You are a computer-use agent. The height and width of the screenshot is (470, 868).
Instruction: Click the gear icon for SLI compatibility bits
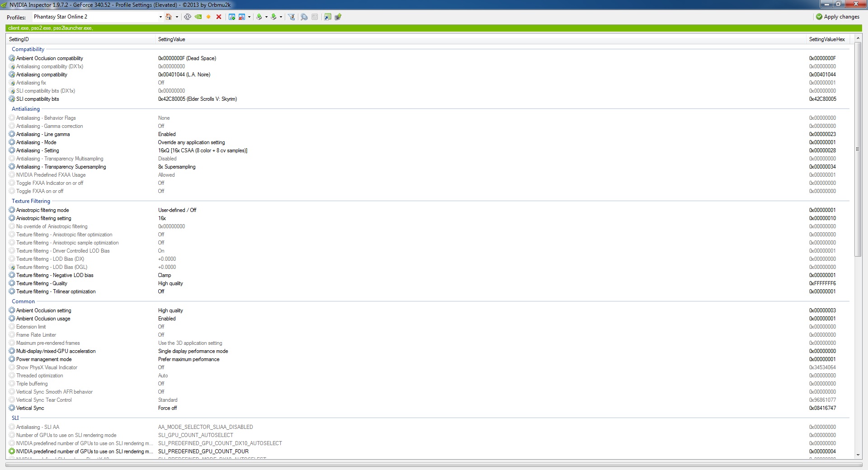click(12, 99)
